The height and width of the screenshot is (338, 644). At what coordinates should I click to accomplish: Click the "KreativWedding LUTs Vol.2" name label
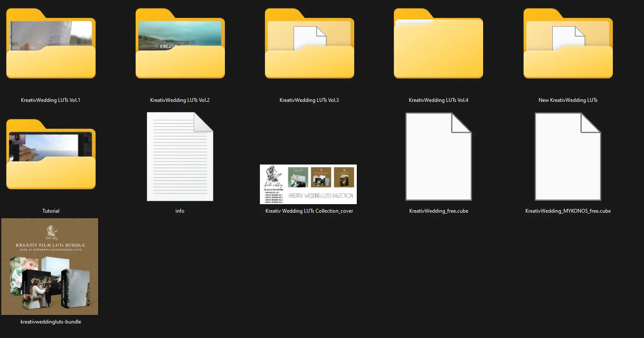[180, 100]
